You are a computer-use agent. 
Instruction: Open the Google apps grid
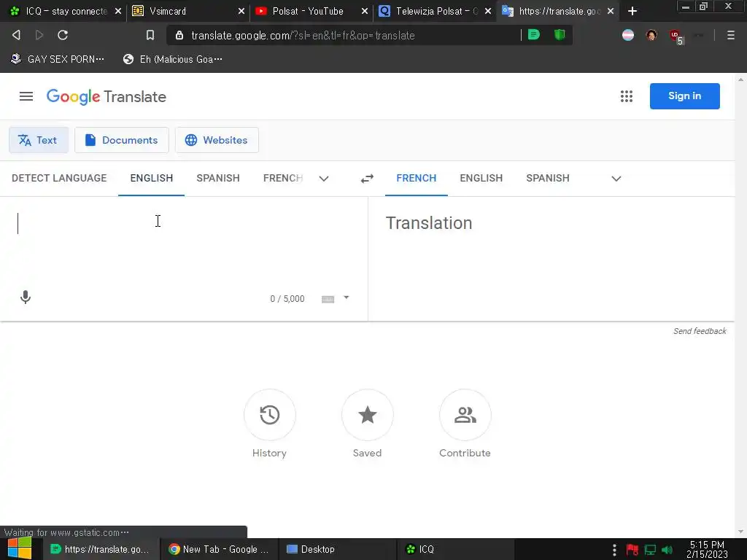coord(627,97)
